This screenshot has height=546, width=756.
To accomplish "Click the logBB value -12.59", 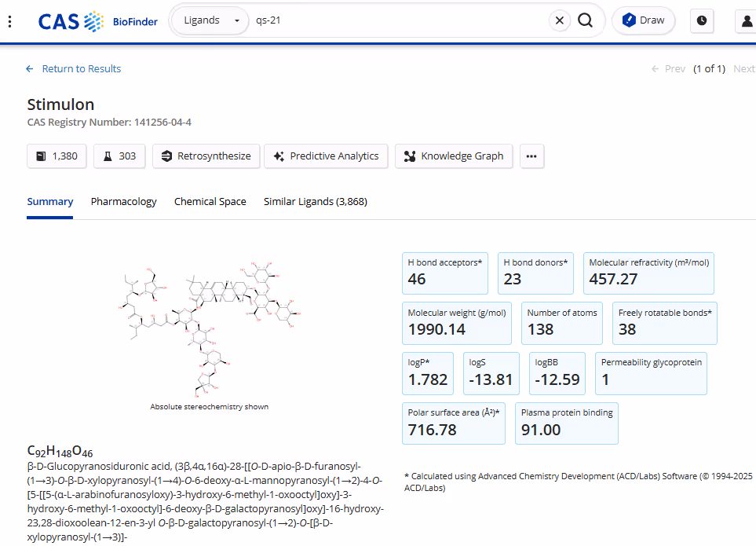I will pos(557,379).
